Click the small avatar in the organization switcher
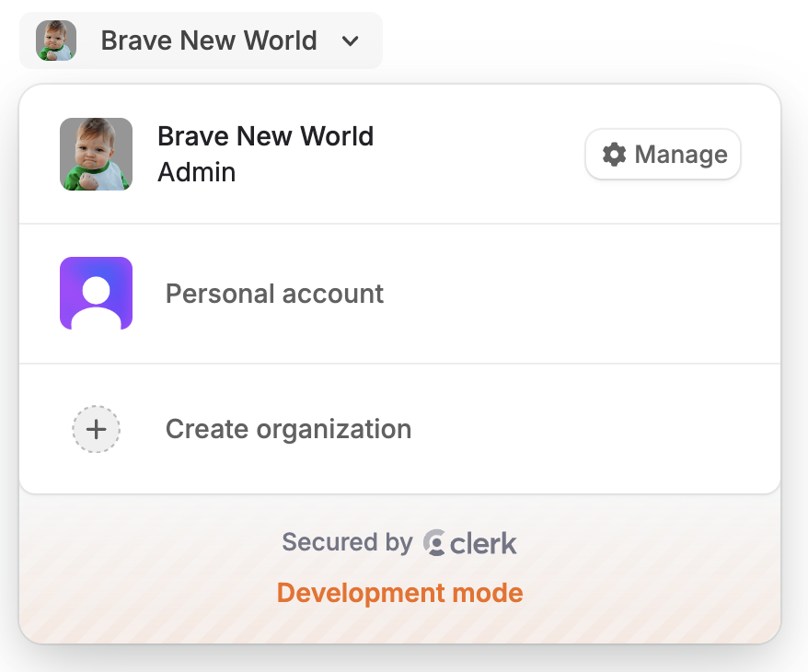This screenshot has height=672, width=808. coord(56,41)
